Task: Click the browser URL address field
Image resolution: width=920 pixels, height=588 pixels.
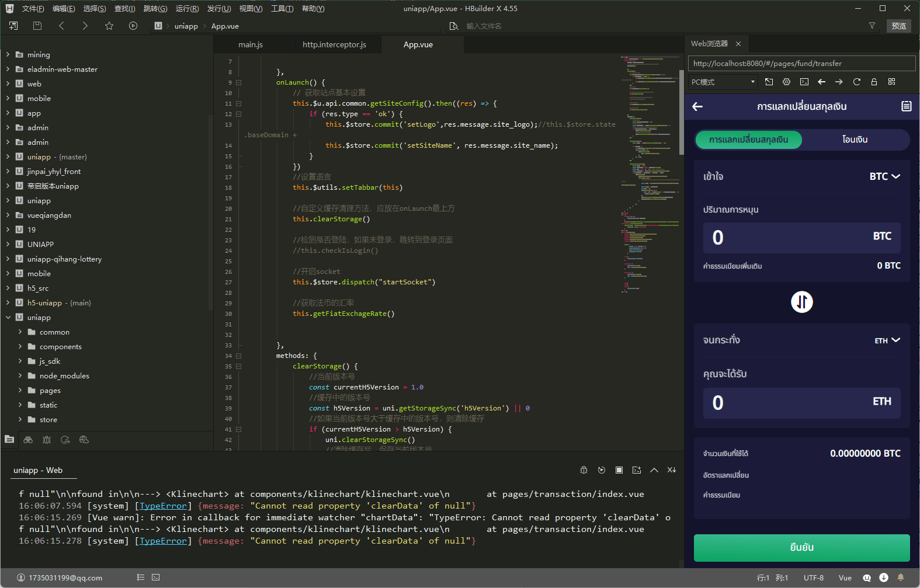Action: pyautogui.click(x=801, y=63)
